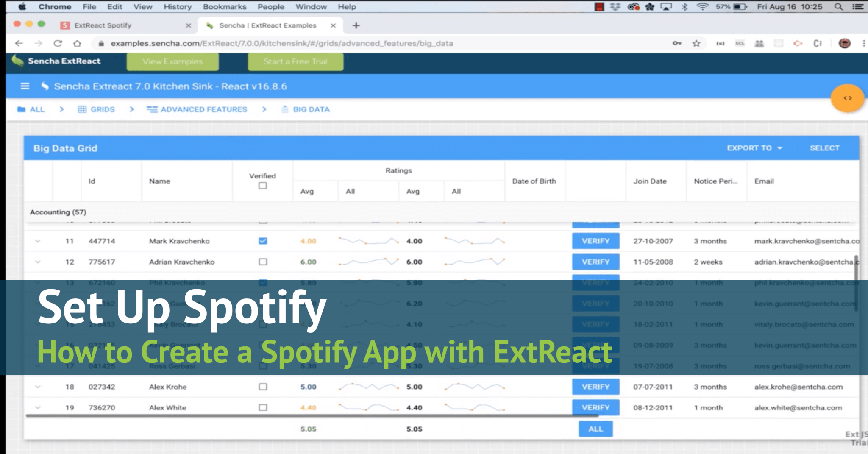This screenshot has width=868, height=454.
Task: Open the Bluetooth status menu
Action: (684, 7)
